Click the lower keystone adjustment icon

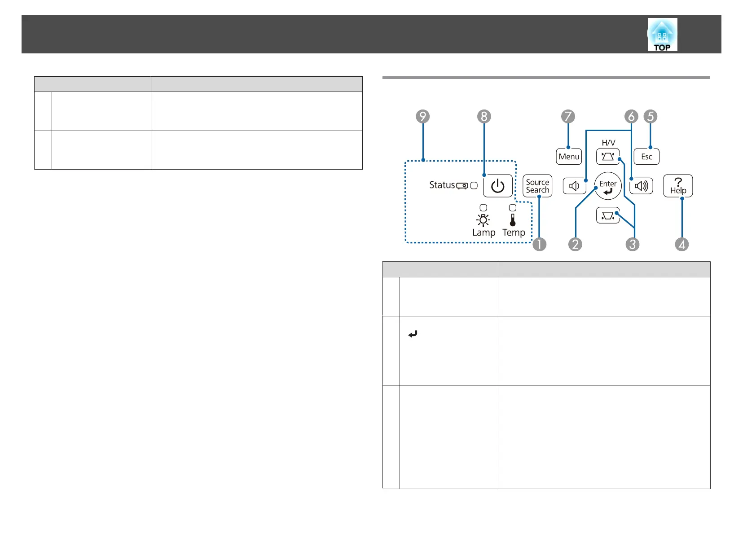(608, 216)
